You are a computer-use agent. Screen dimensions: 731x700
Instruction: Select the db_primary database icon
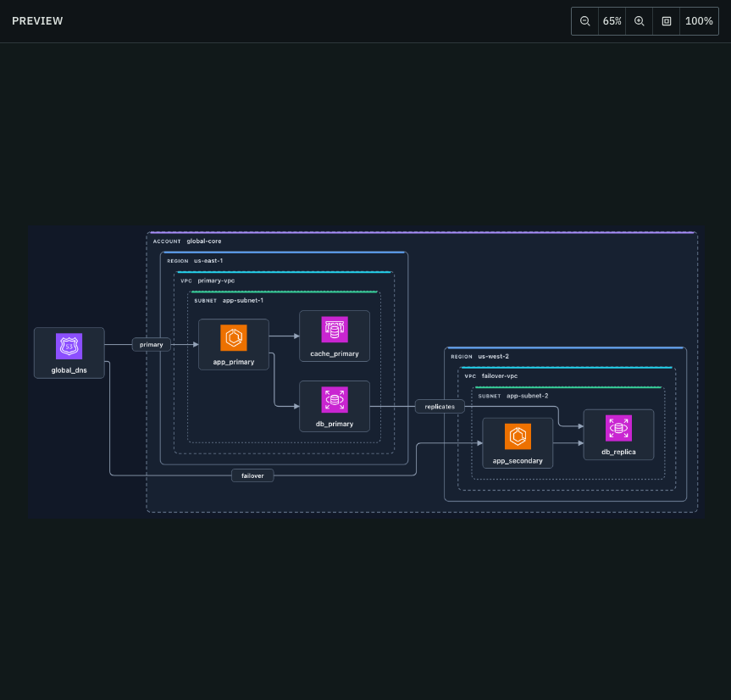(335, 400)
